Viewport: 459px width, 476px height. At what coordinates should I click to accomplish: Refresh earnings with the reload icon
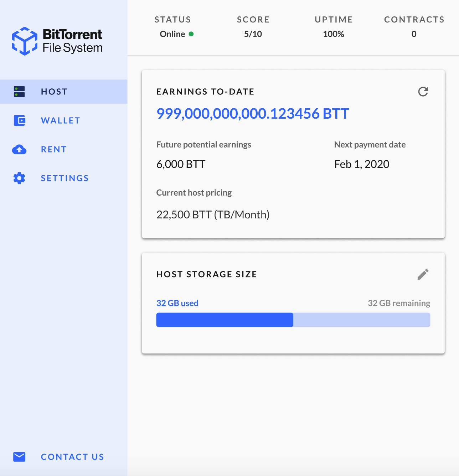pos(423,92)
